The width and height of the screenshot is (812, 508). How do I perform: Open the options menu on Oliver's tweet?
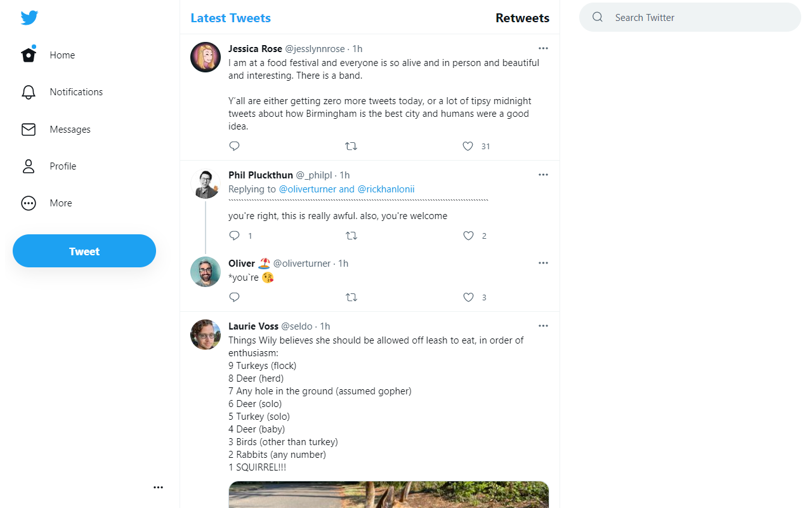tap(543, 262)
